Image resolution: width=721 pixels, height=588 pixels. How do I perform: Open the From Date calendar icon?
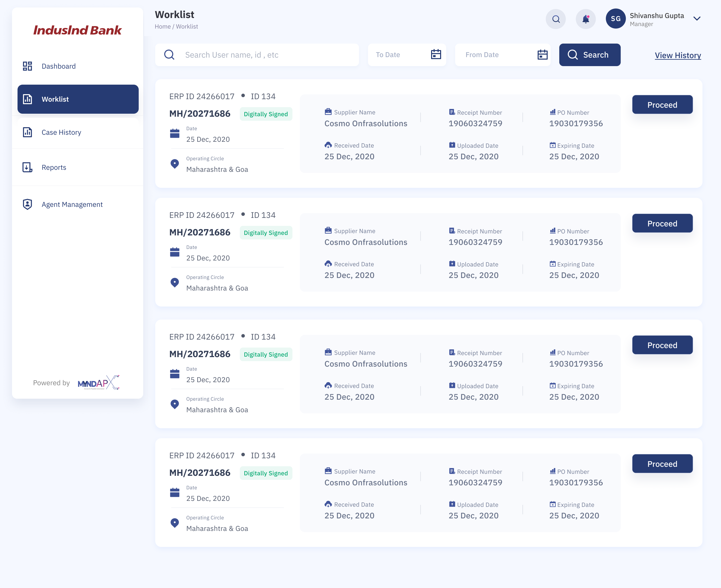click(542, 55)
